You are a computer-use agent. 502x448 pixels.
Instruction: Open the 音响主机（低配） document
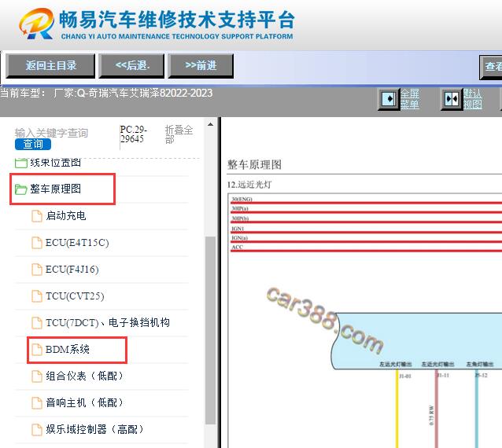pyautogui.click(x=84, y=402)
